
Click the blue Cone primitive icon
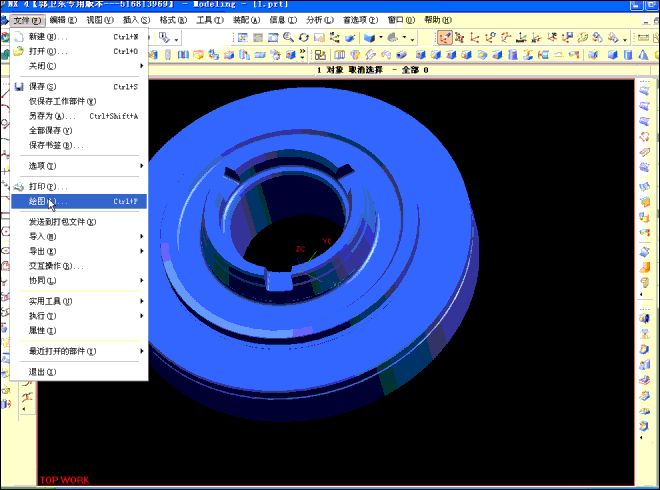click(643, 55)
